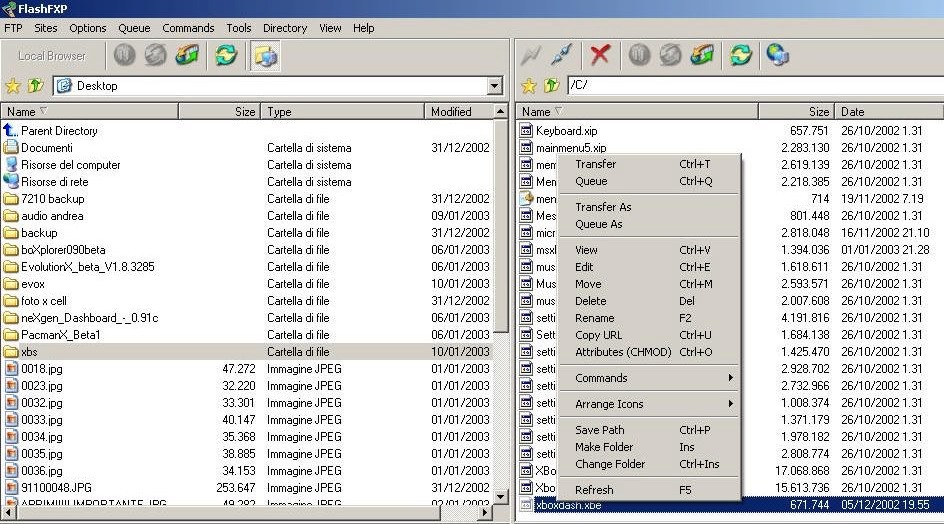Refresh the local browser pane using the toolbar icon
944x524 pixels.
(227, 55)
